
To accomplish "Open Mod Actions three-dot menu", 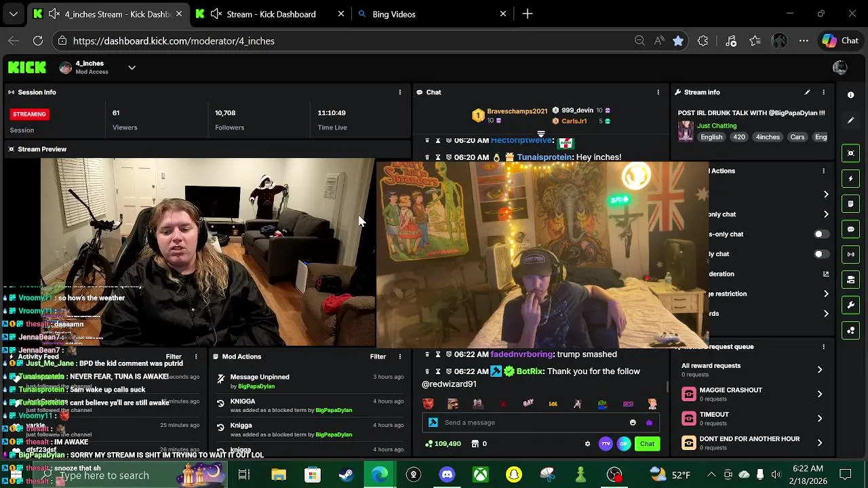I will coord(400,357).
